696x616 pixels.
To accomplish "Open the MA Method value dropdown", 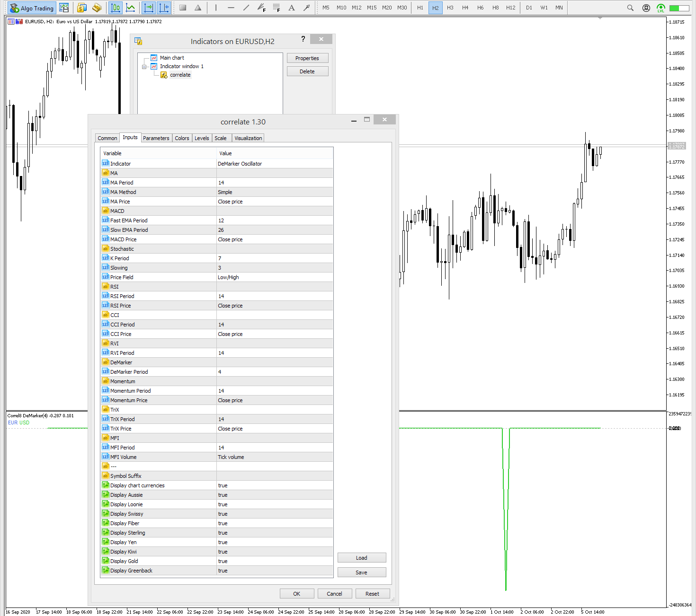I will 275,192.
